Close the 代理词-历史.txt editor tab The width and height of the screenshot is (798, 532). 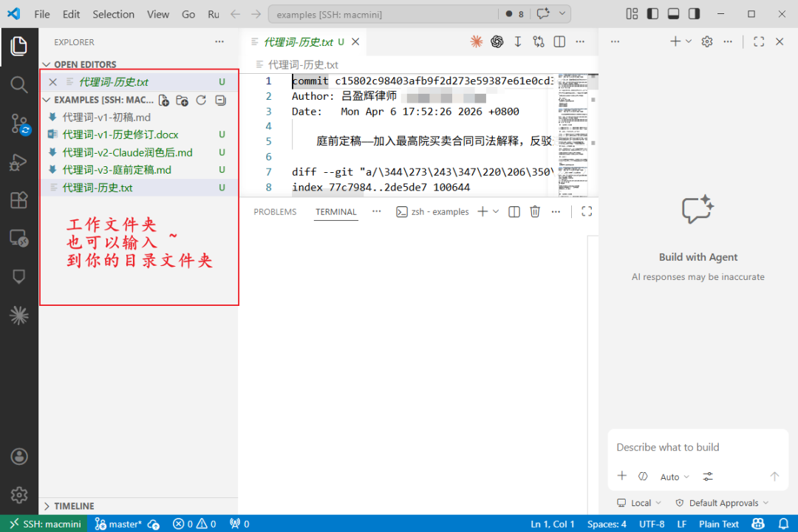[x=355, y=41]
